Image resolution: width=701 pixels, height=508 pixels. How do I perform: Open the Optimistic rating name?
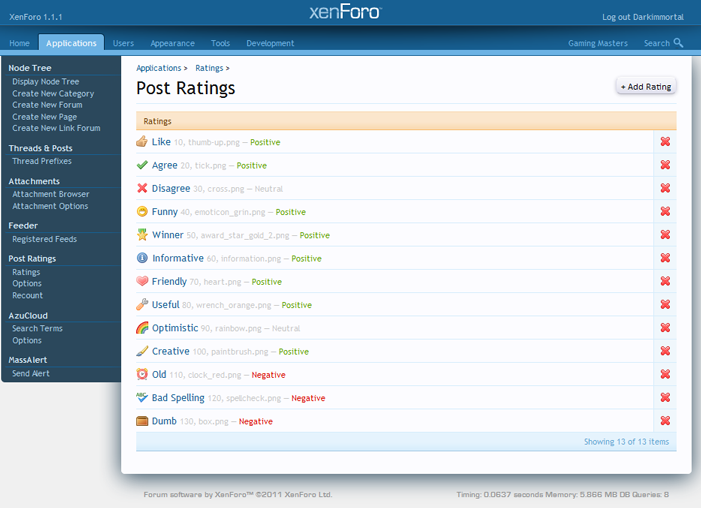(175, 328)
